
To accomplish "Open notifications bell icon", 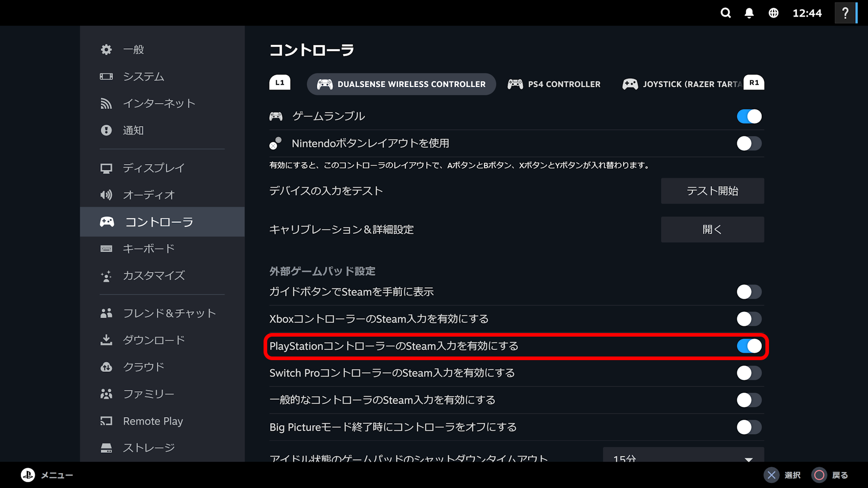I will pyautogui.click(x=749, y=13).
